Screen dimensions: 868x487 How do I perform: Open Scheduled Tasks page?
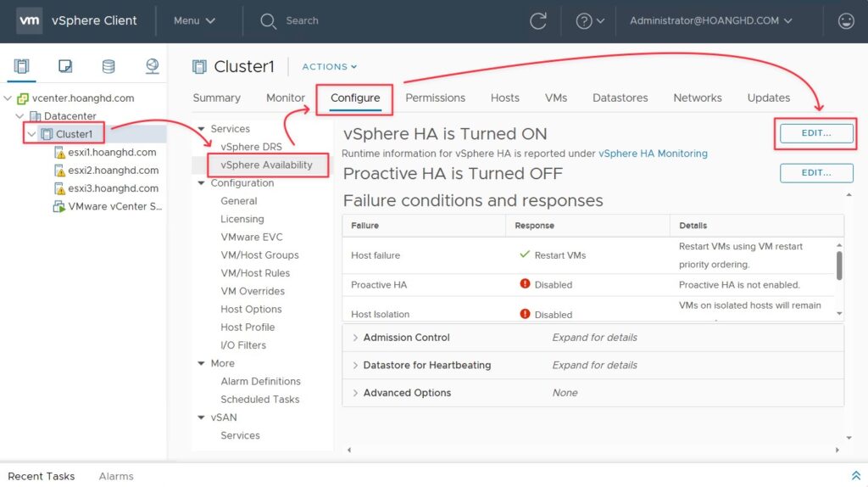coord(259,400)
